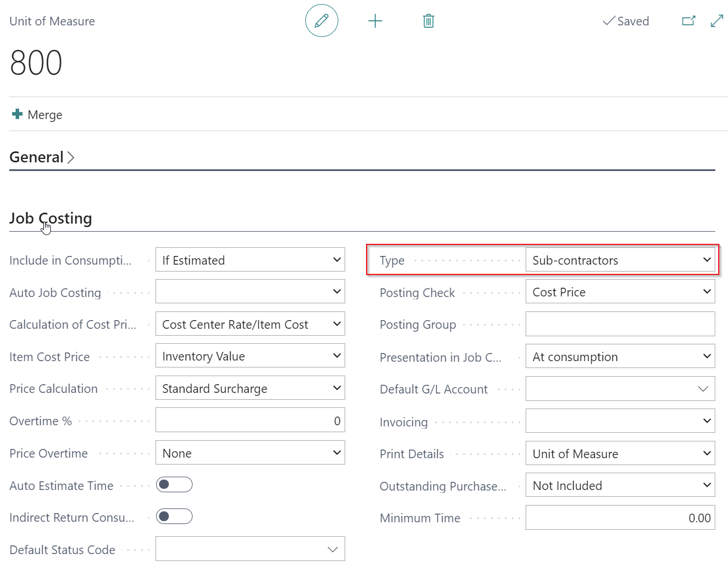Open the Print Details dropdown
Screen dimensions: 728x572
click(620, 454)
